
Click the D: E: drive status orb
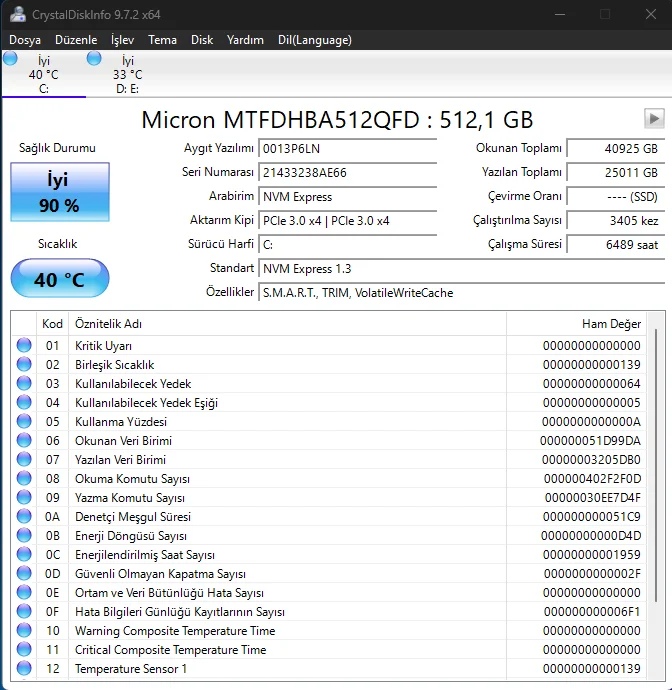(95, 60)
